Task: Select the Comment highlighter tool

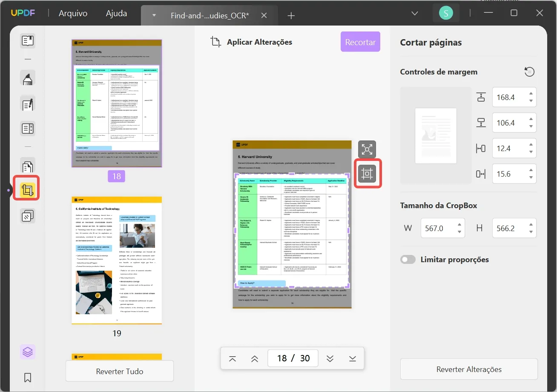Action: point(28,78)
